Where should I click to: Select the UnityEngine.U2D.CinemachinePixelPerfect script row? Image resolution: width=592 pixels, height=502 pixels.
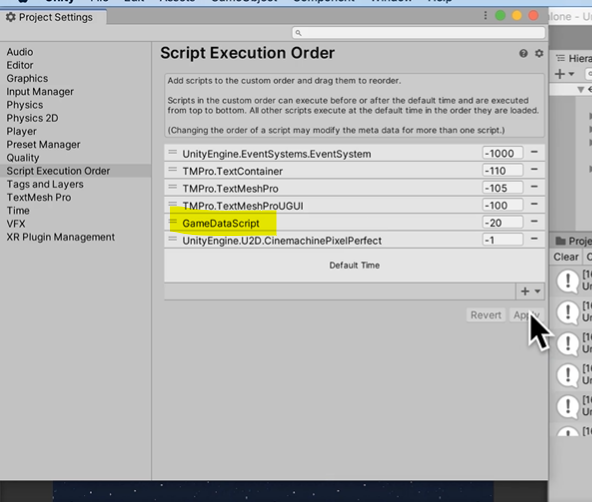[355, 240]
